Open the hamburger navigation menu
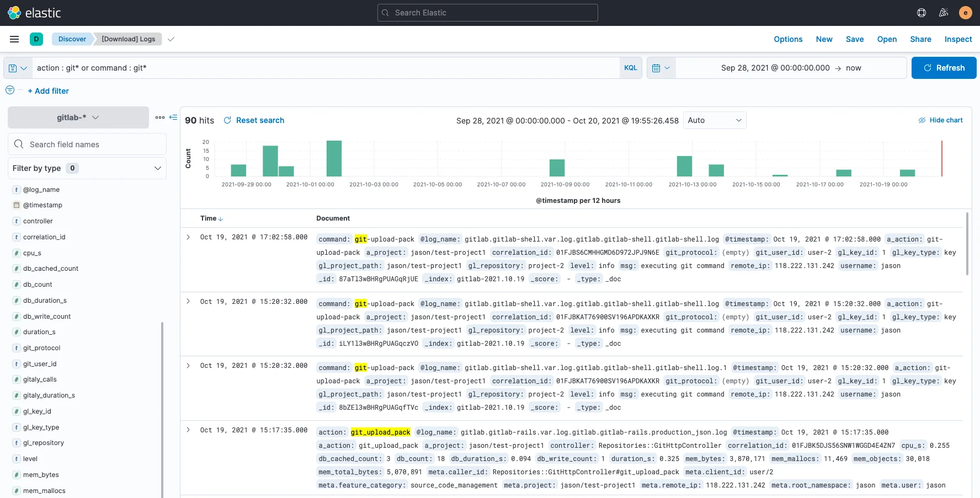 point(14,39)
